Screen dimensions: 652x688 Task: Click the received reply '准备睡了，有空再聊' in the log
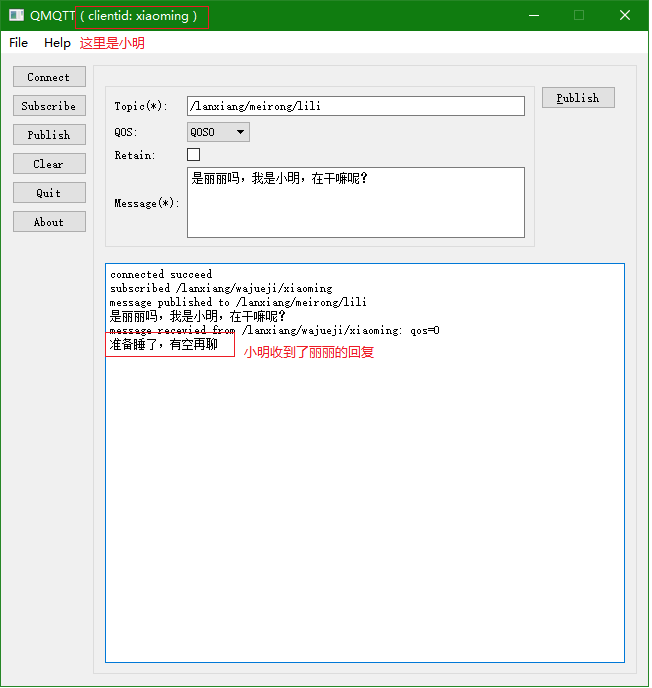pos(164,345)
